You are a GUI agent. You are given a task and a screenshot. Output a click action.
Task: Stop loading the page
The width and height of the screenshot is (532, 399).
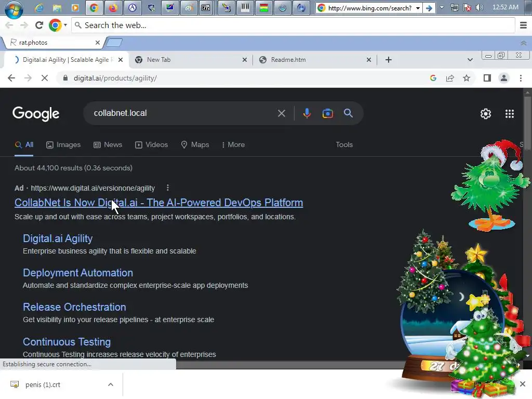[x=45, y=78]
